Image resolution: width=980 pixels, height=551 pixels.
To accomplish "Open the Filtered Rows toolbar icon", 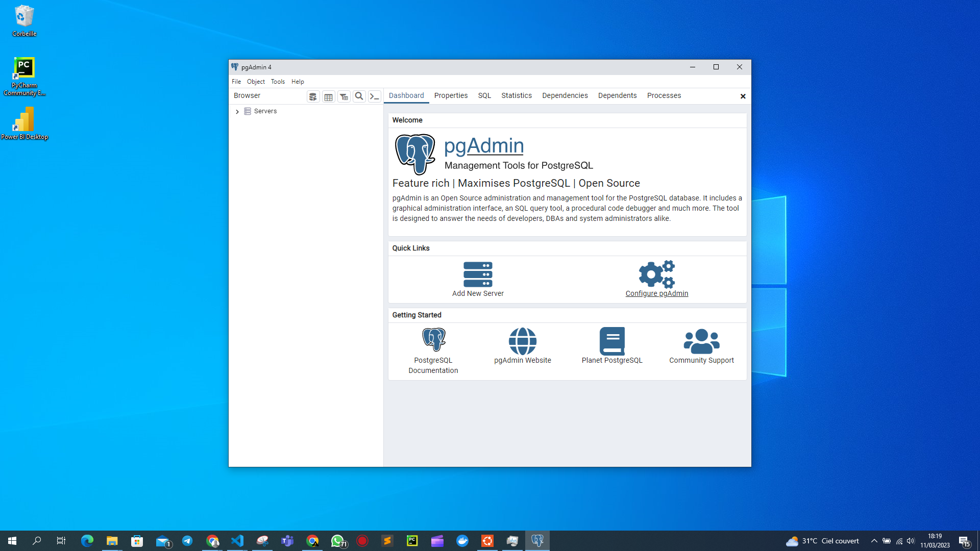I will (344, 96).
